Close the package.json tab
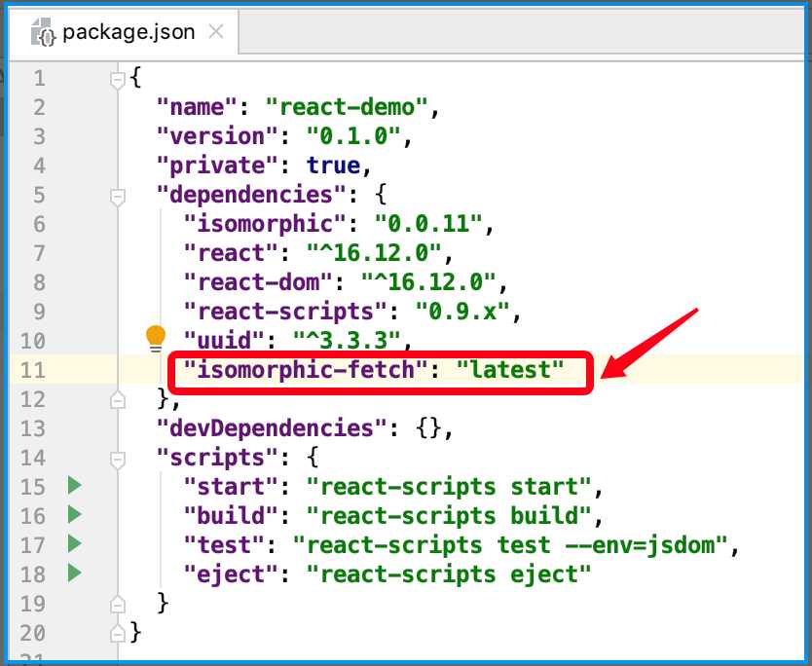The height and width of the screenshot is (666, 812). (x=216, y=32)
